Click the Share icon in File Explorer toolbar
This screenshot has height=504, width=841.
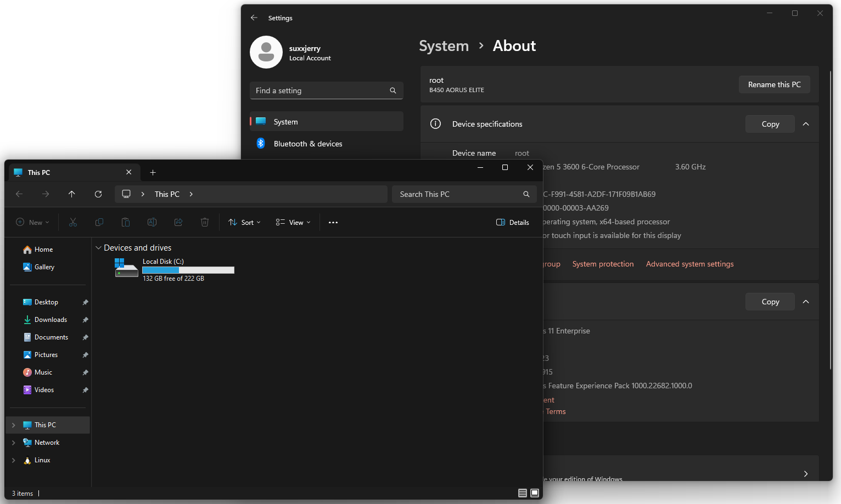[178, 222]
